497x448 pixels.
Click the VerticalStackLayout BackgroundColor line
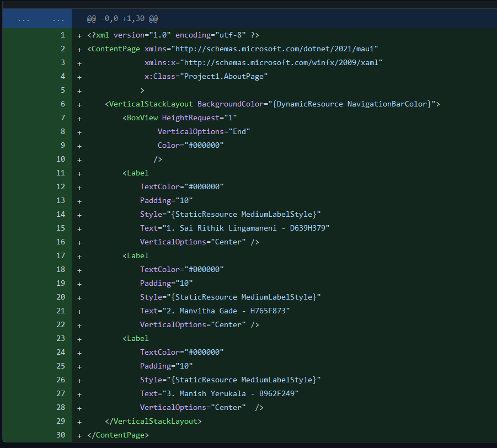point(272,104)
